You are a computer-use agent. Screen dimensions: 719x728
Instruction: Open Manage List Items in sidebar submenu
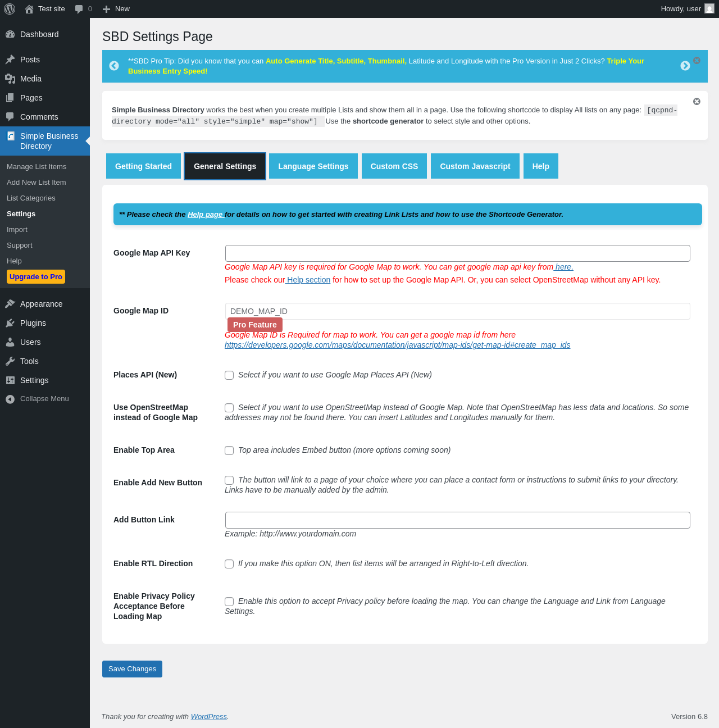click(x=37, y=167)
